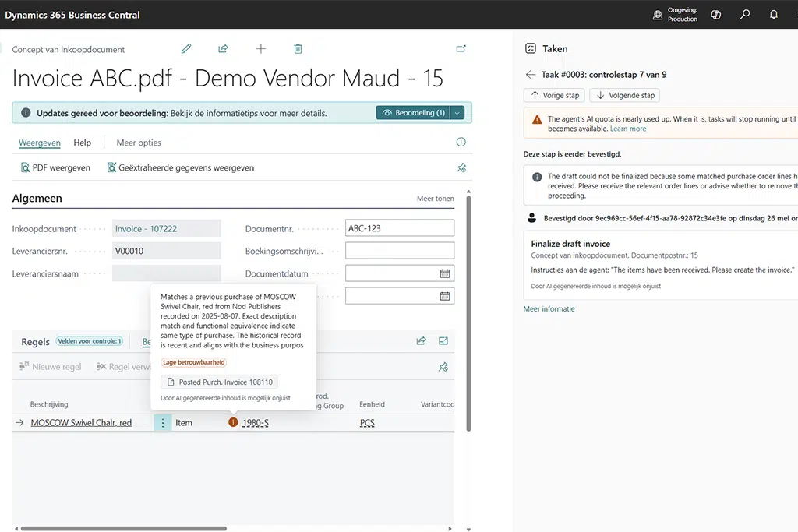
Task: Click the plus new document icon
Action: [260, 49]
